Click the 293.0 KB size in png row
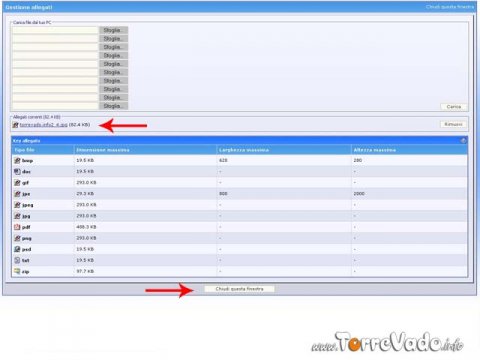The image size is (480, 360). (x=86, y=238)
